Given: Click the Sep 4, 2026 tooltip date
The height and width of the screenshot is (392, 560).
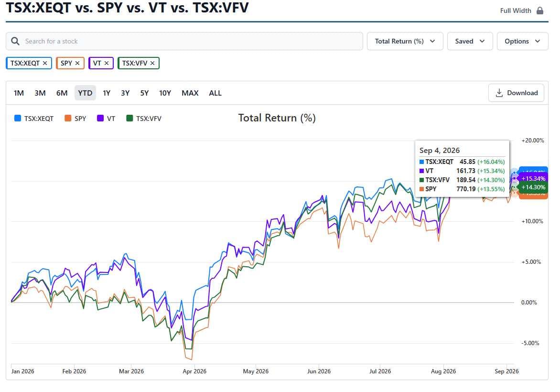Looking at the screenshot, I should (439, 151).
